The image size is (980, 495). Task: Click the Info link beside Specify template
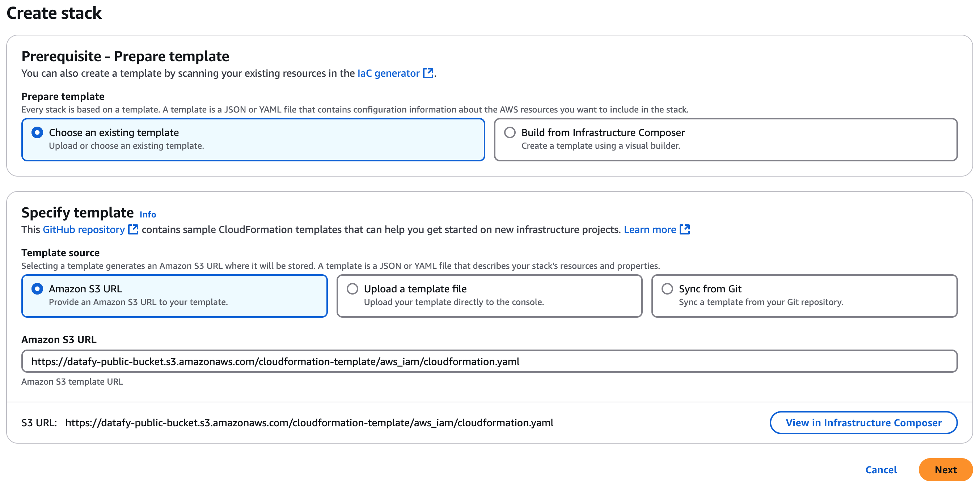point(148,215)
